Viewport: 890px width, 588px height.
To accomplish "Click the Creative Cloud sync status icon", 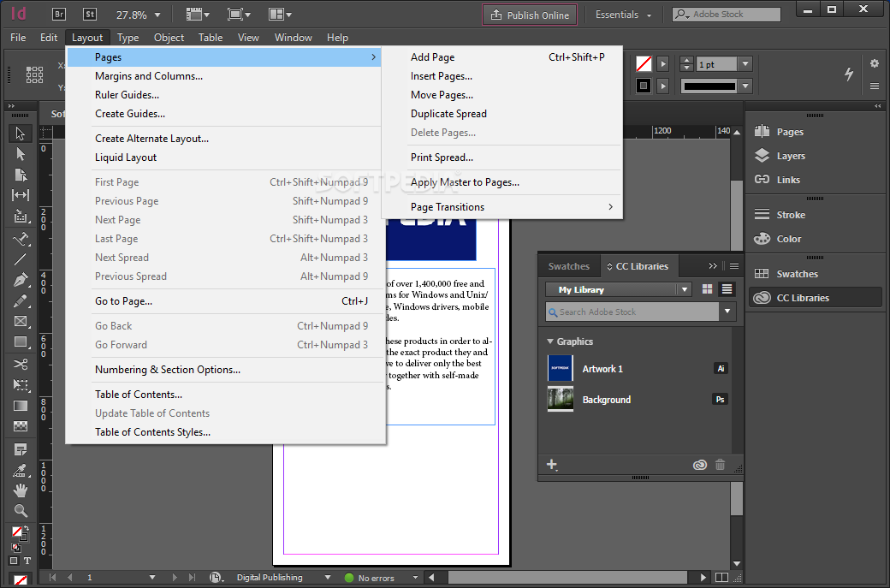I will click(x=700, y=465).
